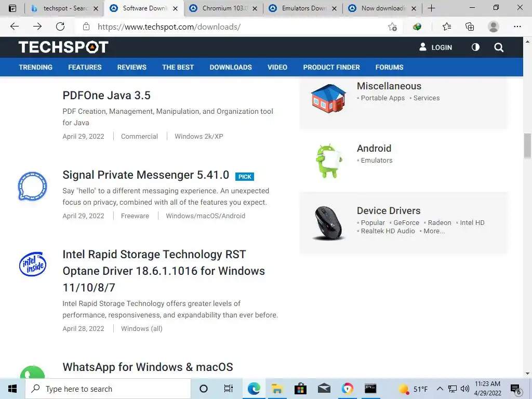
Task: Click the site lock icon
Action: pyautogui.click(x=86, y=26)
